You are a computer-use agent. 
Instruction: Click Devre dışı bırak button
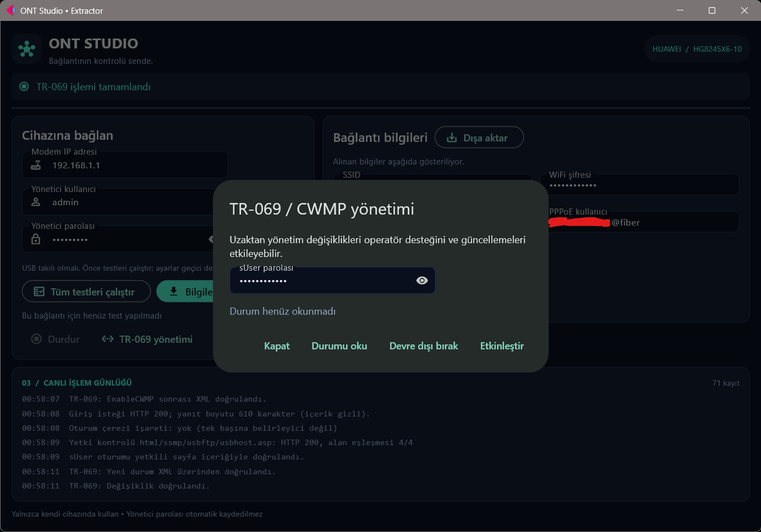click(424, 346)
